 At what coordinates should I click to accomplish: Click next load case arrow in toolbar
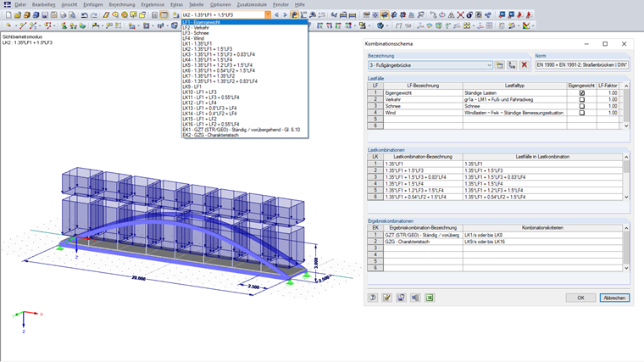tap(286, 15)
